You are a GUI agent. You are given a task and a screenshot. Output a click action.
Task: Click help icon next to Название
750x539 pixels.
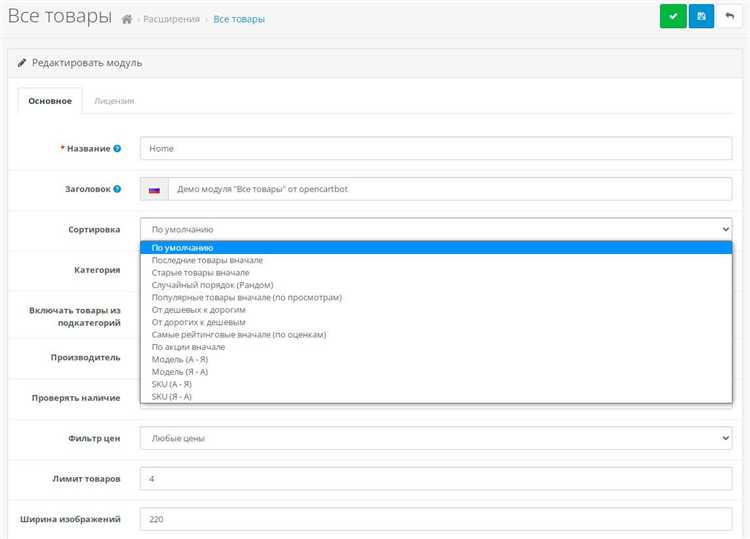(x=117, y=149)
